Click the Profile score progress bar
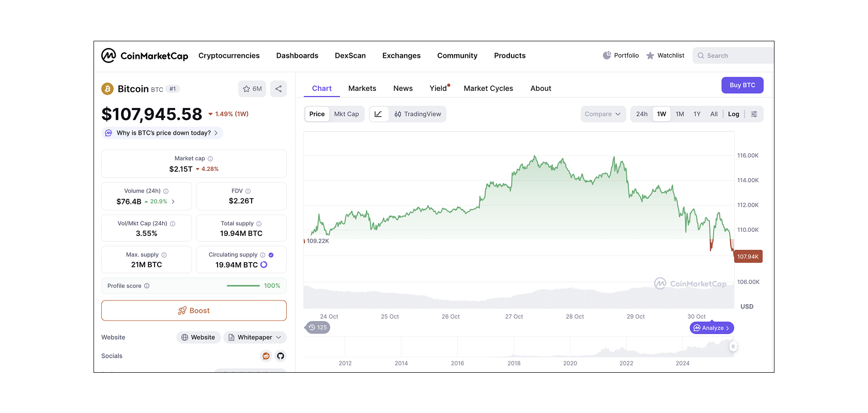 tap(243, 286)
